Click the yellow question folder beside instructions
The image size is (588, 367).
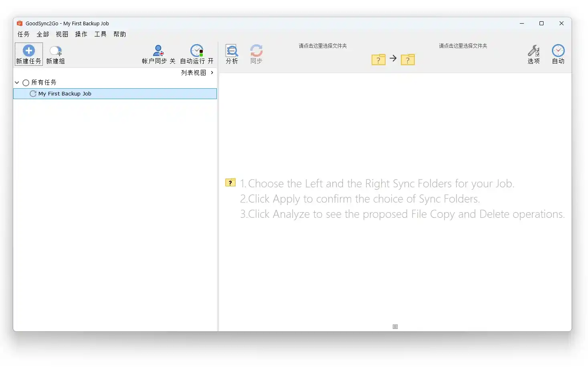click(230, 182)
